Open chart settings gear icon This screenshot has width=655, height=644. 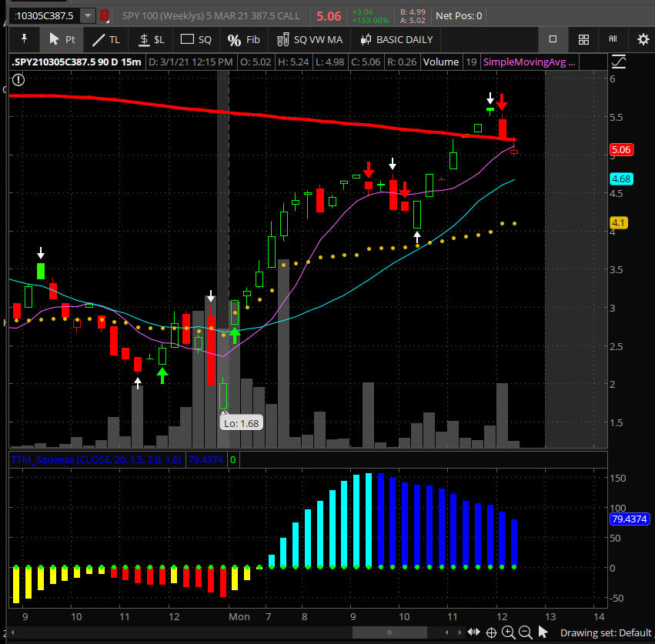point(643,39)
